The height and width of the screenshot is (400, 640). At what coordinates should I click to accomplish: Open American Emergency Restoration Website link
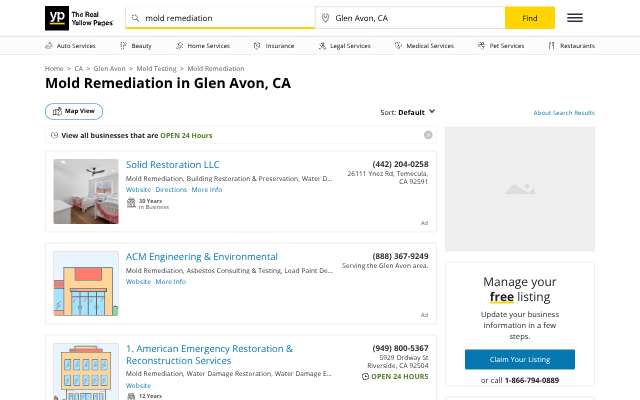pos(138,385)
